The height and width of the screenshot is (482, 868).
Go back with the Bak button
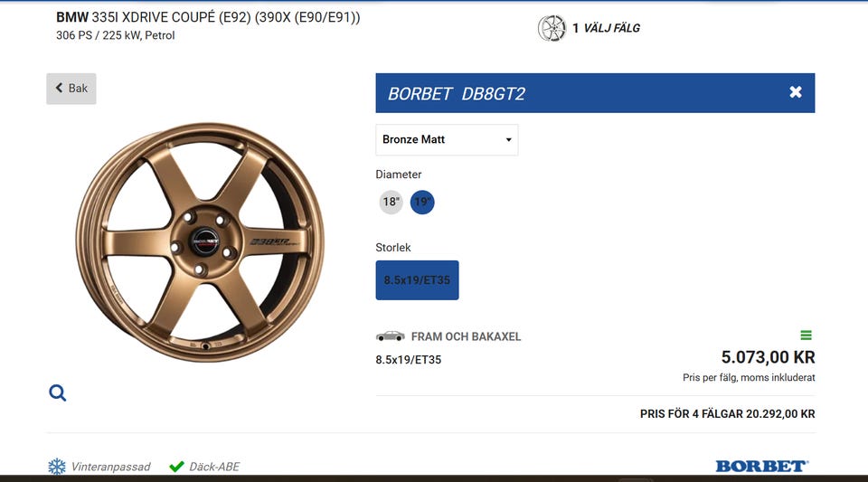coord(71,89)
